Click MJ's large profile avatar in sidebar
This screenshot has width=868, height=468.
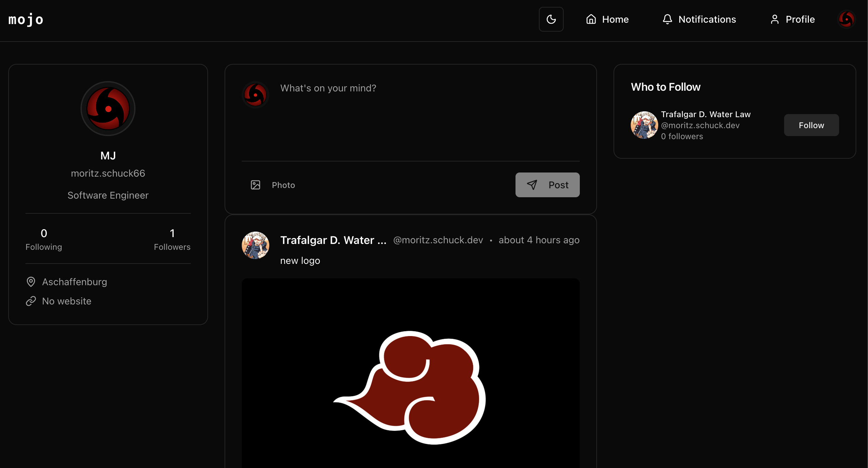[108, 109]
